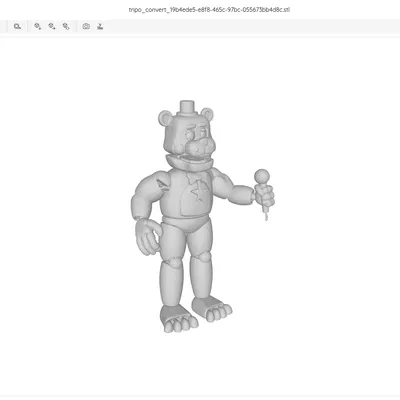Click the view icon right after the magnifier
Viewport: 400px width, 400px height.
38,26
